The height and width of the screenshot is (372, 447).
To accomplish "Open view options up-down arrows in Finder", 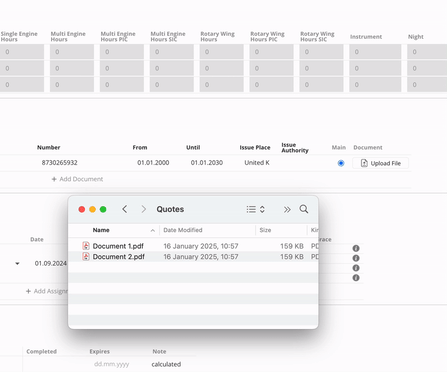I will tap(262, 209).
